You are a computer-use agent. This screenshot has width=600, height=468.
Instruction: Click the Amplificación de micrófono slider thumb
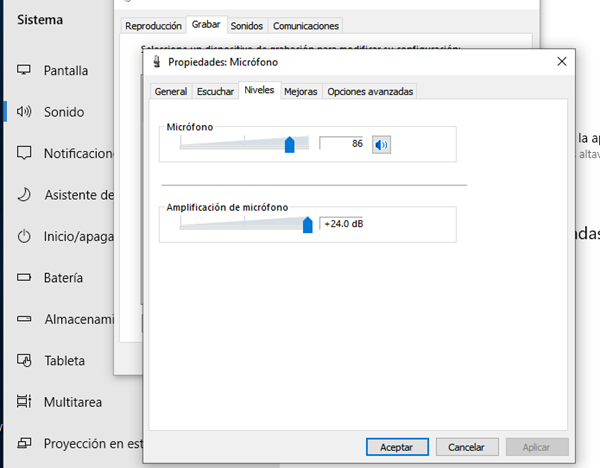tap(308, 225)
